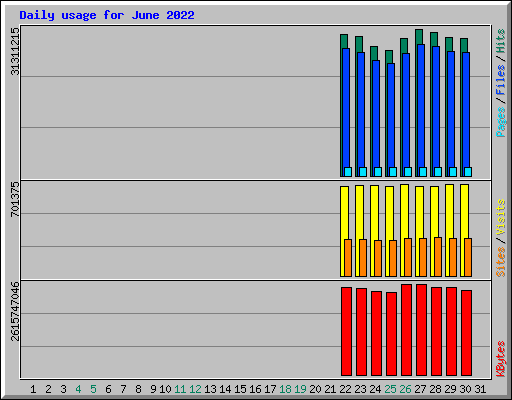
Task: Click the Hits legend label
Action: point(501,41)
